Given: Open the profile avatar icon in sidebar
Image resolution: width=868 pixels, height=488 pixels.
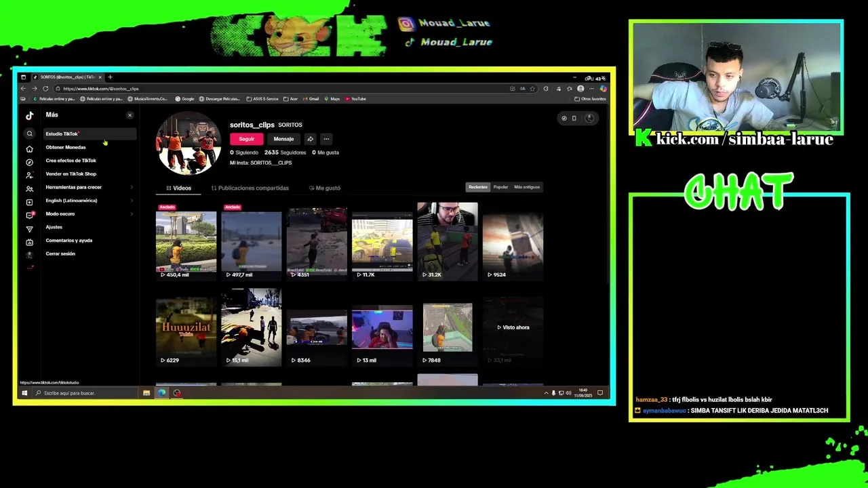Looking at the screenshot, I should pyautogui.click(x=29, y=256).
